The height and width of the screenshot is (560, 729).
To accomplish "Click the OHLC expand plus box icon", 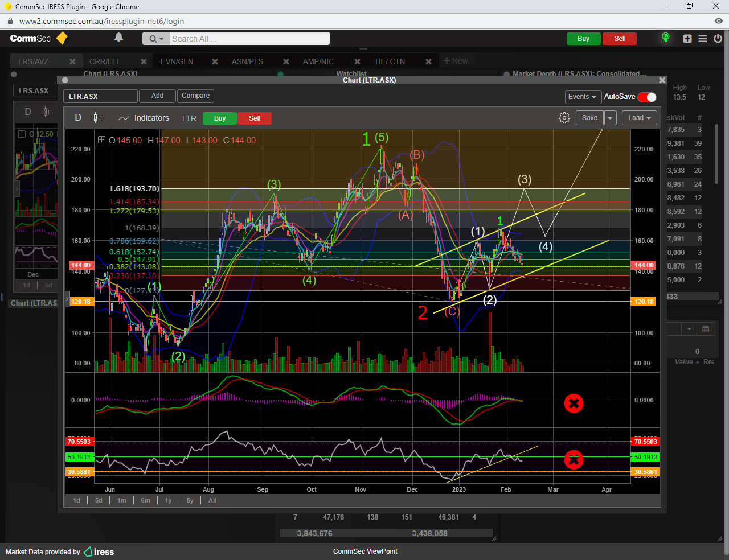I will coord(101,140).
